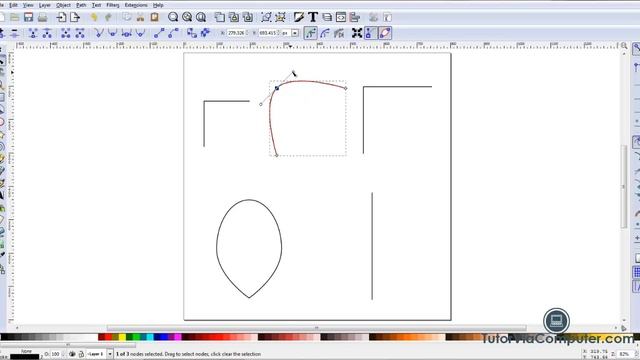
Task: Click the Paste clipboard icon
Action: coord(154,17)
